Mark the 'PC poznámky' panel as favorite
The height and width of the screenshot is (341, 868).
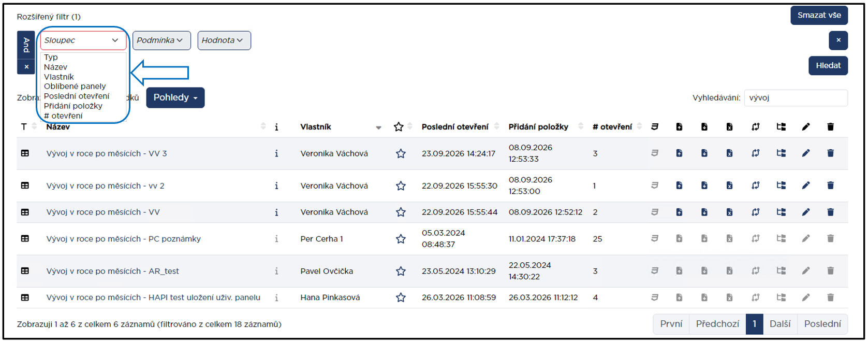click(x=401, y=239)
